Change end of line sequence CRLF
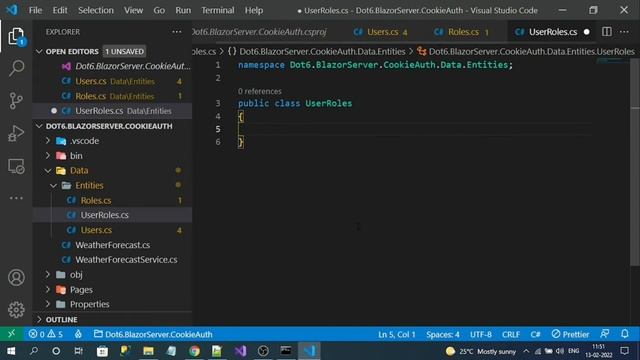The width and height of the screenshot is (640, 360). [x=511, y=334]
